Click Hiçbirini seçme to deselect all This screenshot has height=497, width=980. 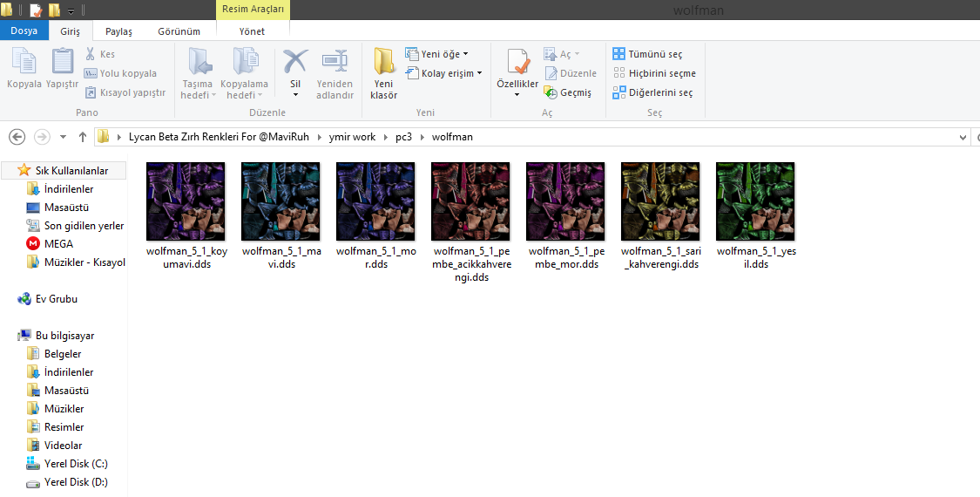653,73
